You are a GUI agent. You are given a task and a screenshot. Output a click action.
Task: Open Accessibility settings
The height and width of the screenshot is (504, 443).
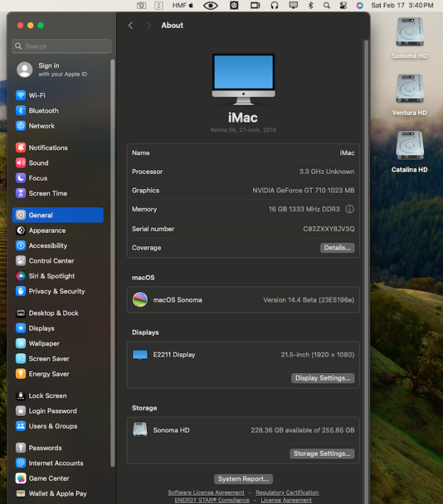point(58,245)
